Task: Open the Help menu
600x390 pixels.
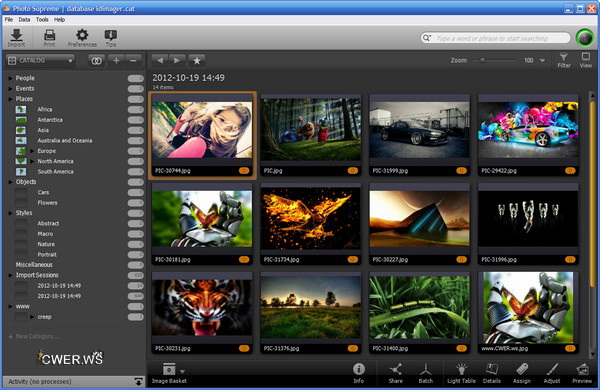Action: (59, 20)
